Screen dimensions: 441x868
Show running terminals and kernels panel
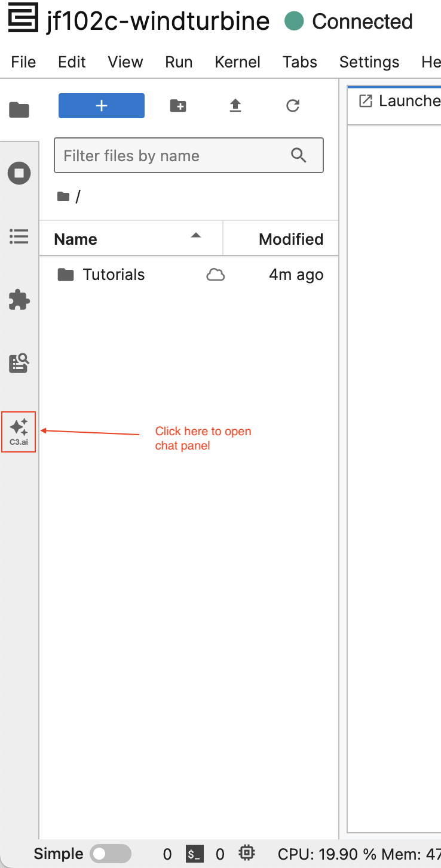[19, 173]
